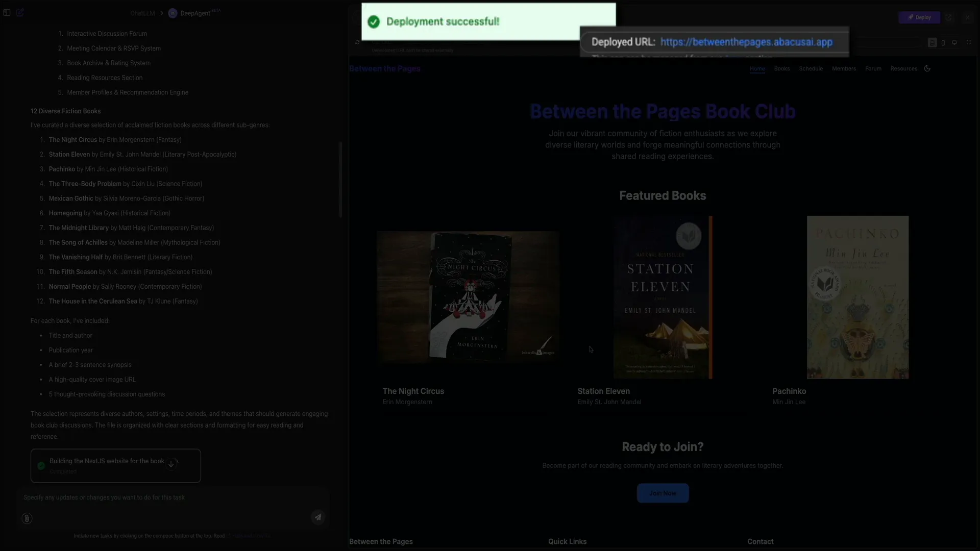Click 'The Midnight Library' list entry
Image resolution: width=980 pixels, height=551 pixels.
pyautogui.click(x=131, y=228)
